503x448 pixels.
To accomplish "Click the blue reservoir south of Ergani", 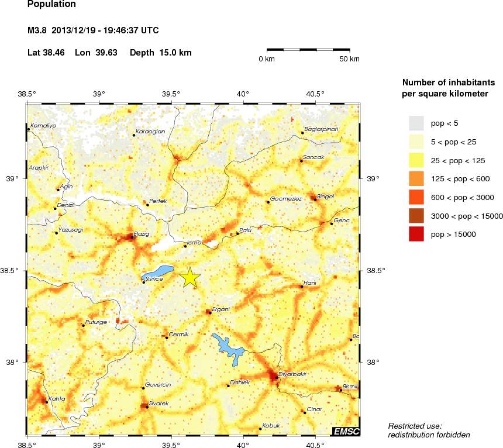I will pyautogui.click(x=229, y=350).
